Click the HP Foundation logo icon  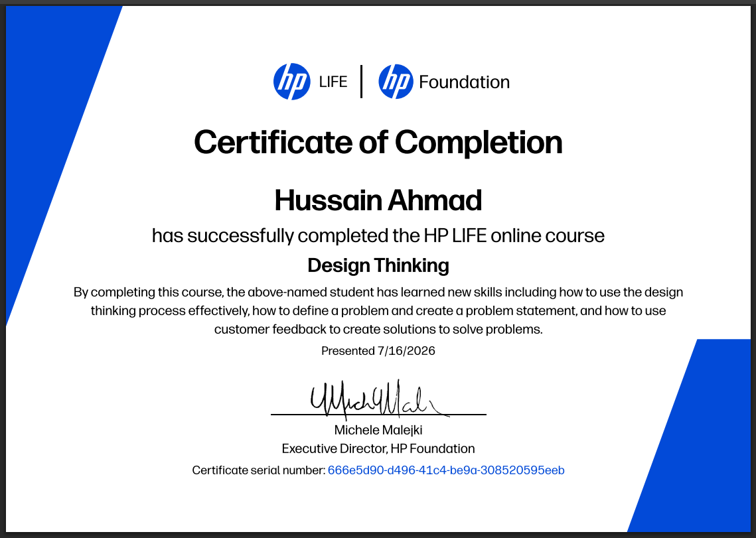coord(396,82)
